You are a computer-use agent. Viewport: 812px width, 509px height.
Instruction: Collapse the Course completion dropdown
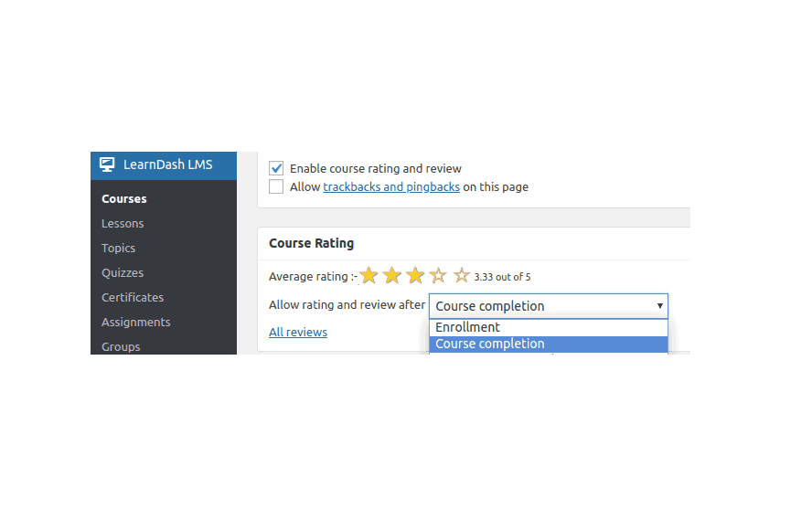(x=549, y=306)
